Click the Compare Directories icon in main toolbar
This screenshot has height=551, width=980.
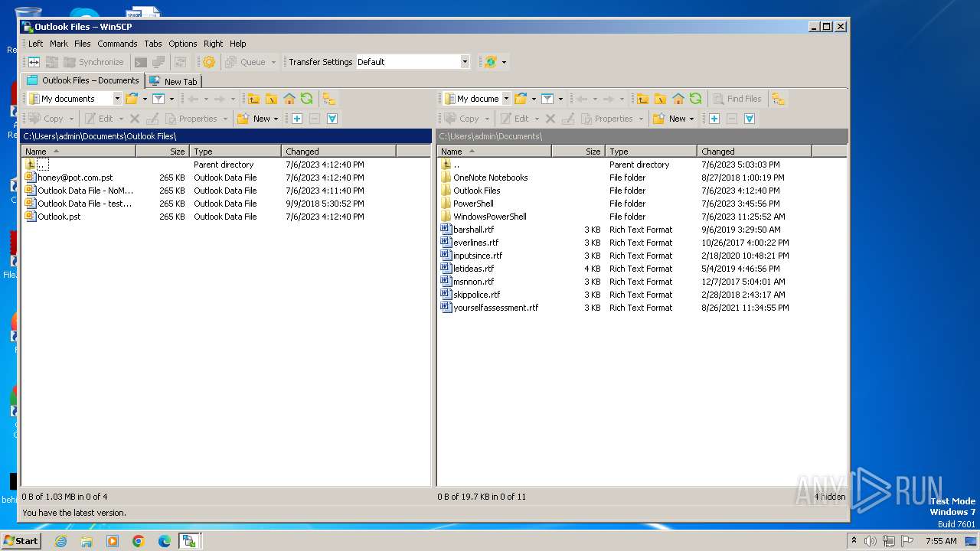pos(34,62)
